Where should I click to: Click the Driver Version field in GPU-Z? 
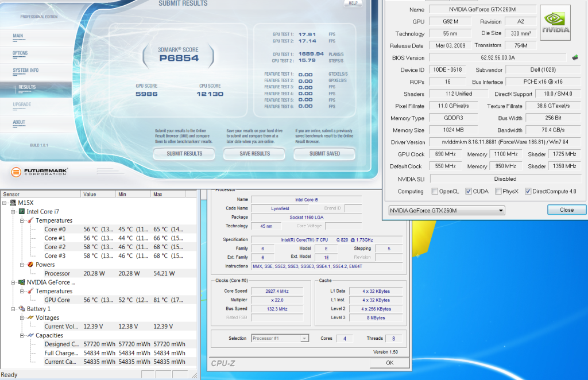click(505, 142)
